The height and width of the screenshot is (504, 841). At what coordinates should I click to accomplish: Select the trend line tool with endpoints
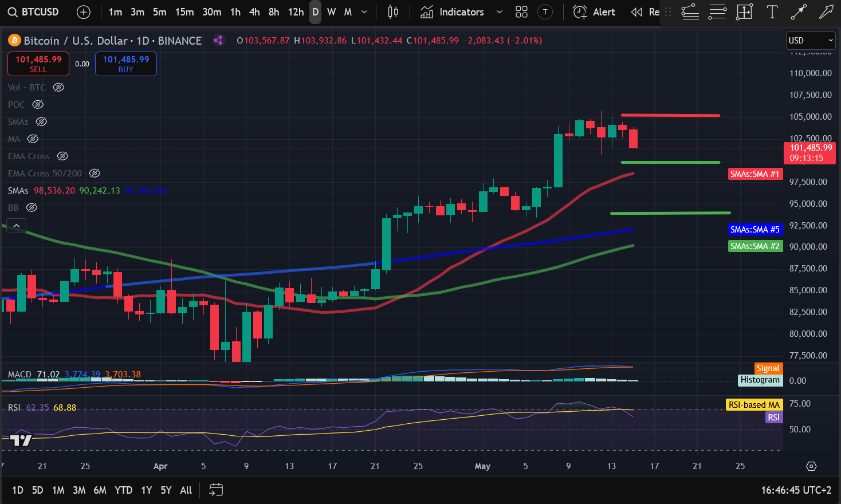(x=799, y=12)
